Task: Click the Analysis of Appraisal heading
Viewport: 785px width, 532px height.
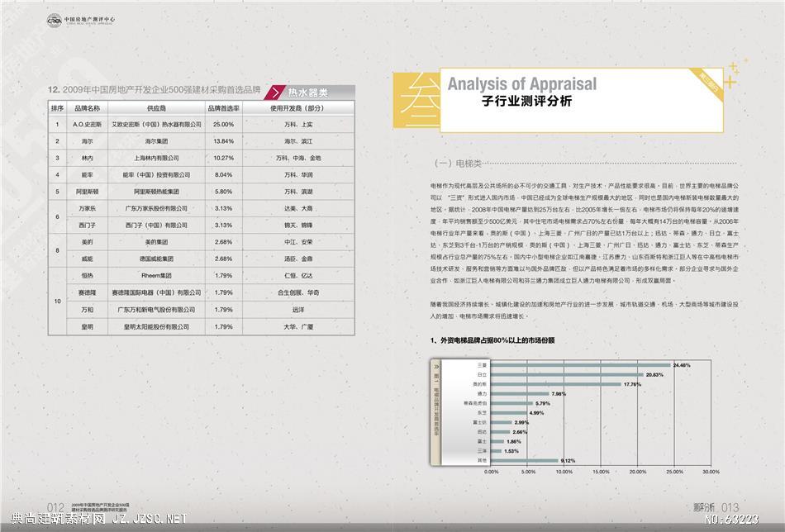Action: coord(522,83)
